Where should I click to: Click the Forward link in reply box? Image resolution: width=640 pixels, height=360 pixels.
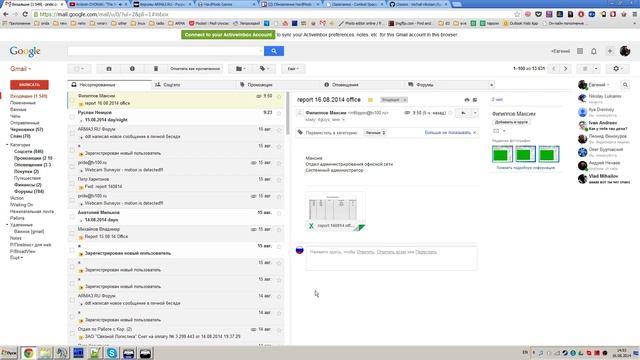pyautogui.click(x=426, y=252)
